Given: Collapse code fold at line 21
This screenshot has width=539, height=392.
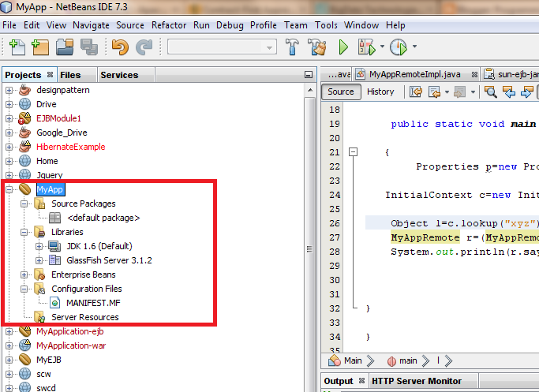Looking at the screenshot, I should (x=353, y=151).
